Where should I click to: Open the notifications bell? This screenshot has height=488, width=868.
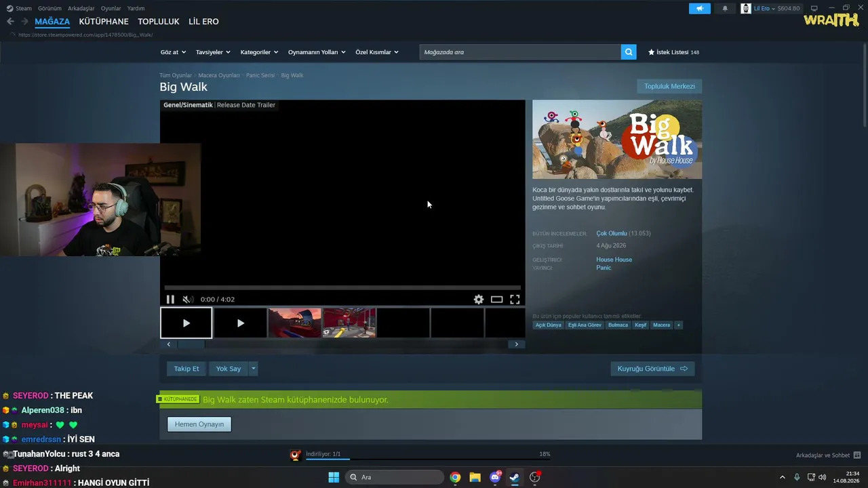pyautogui.click(x=725, y=8)
